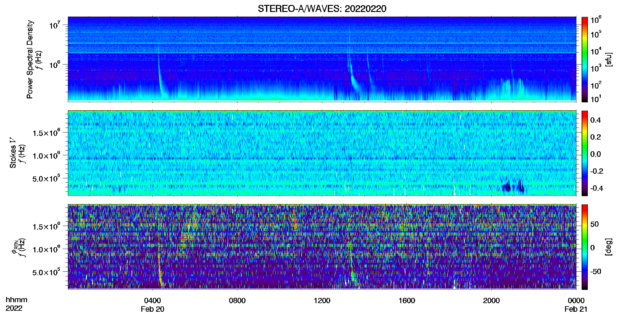Click the Power Spectral Density axis label

tap(29, 59)
